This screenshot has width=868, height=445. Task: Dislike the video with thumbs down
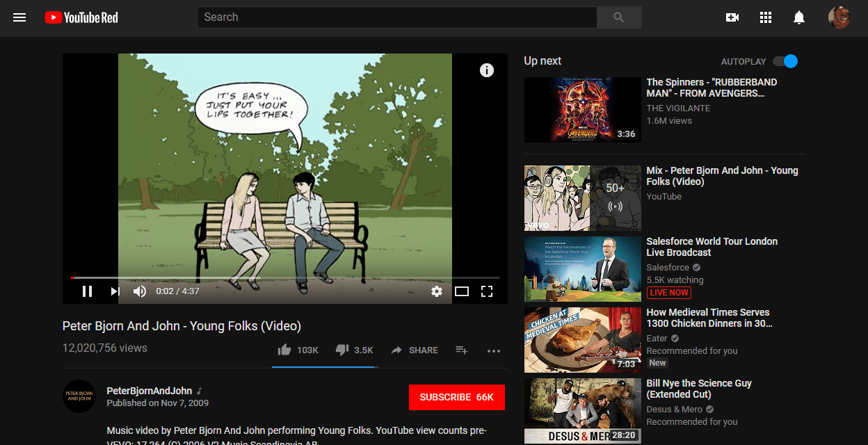click(x=342, y=350)
